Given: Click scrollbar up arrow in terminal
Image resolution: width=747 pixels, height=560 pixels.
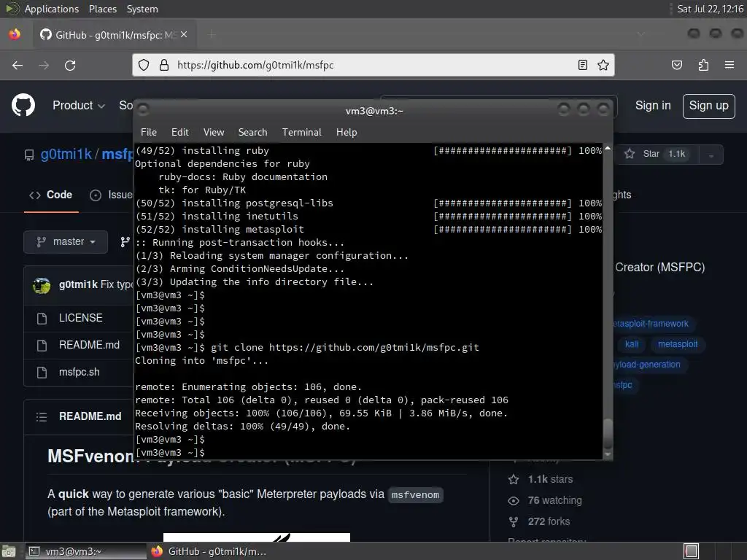Looking at the screenshot, I should point(608,148).
